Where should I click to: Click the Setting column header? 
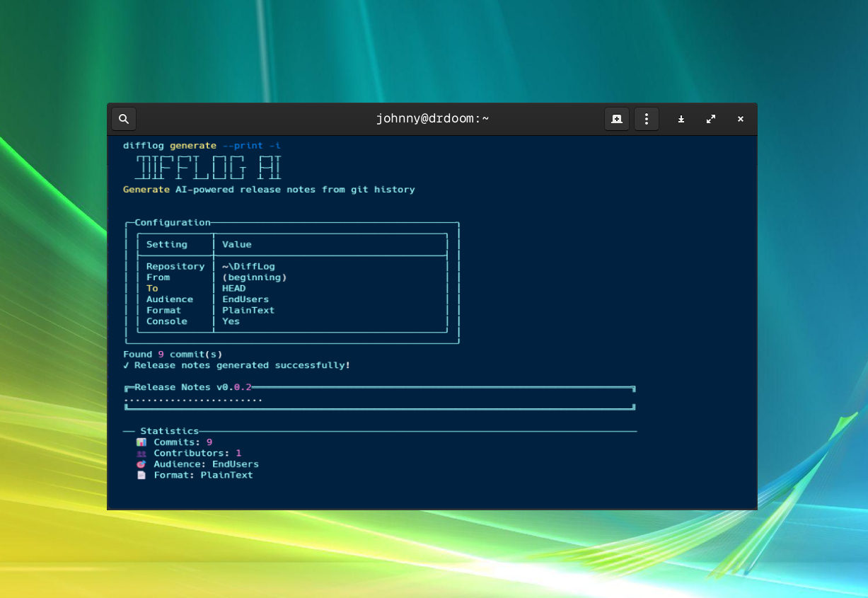click(x=167, y=244)
